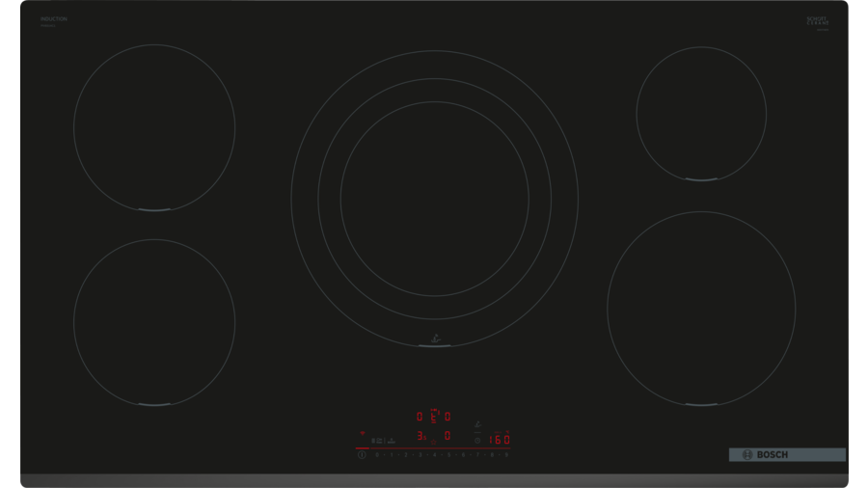The height and width of the screenshot is (488, 868).
Task: Tap the timer clock icon
Action: (x=477, y=441)
